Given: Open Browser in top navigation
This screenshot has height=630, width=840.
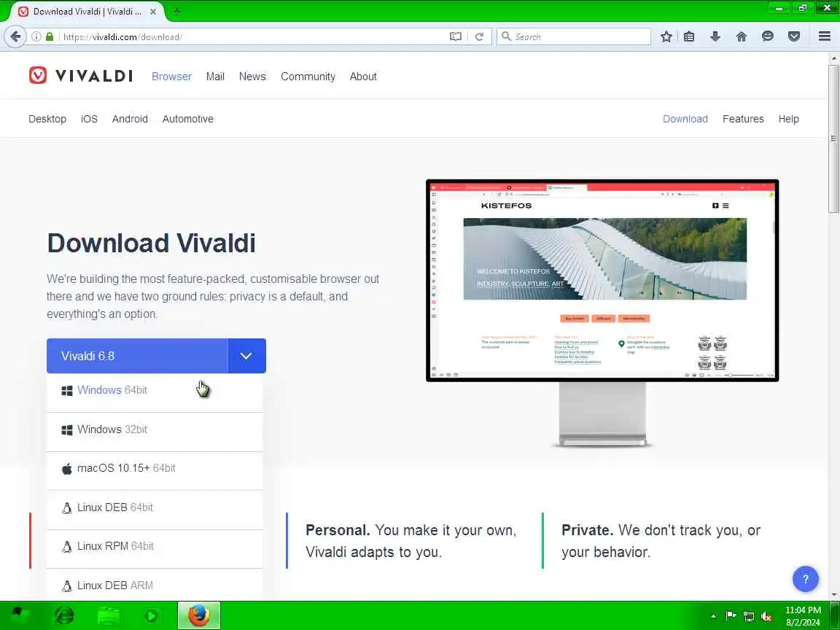Looking at the screenshot, I should point(171,76).
